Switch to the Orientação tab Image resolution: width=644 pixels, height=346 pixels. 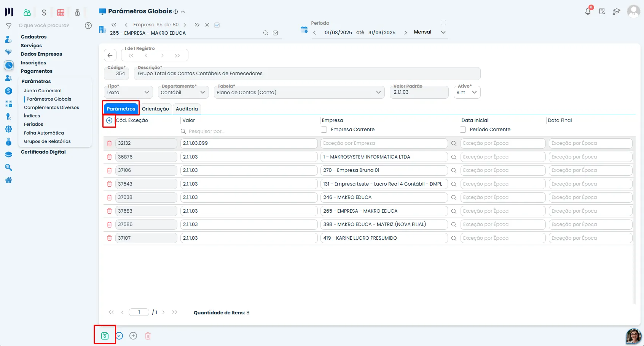tap(155, 109)
